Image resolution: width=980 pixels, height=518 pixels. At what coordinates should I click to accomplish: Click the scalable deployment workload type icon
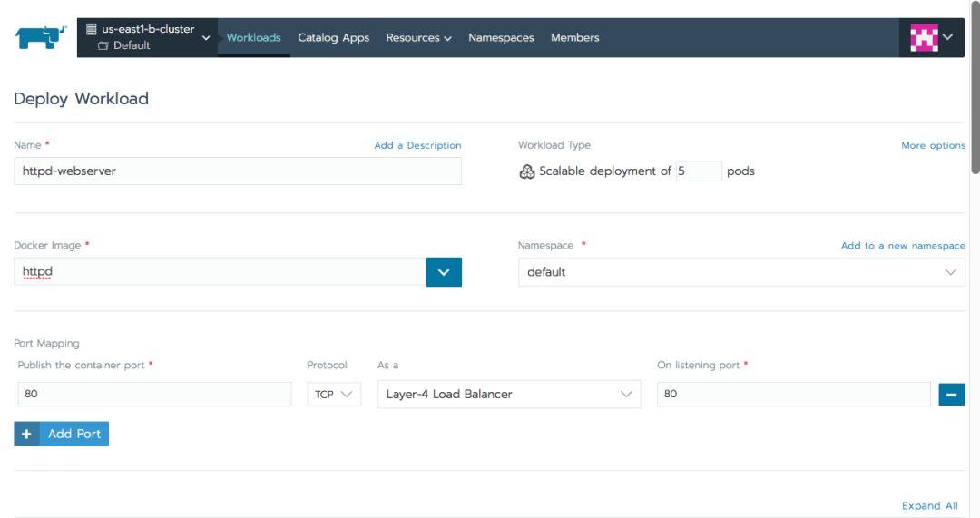click(x=527, y=171)
